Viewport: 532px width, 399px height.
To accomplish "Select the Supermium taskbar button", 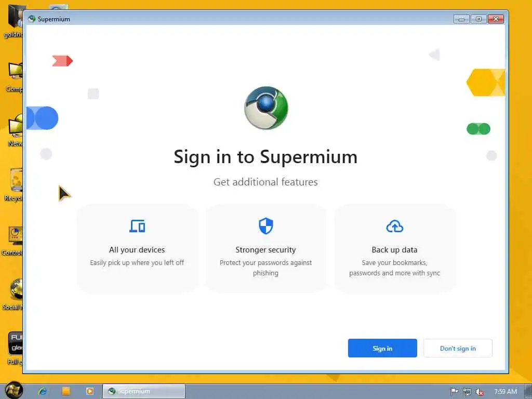I will (144, 391).
